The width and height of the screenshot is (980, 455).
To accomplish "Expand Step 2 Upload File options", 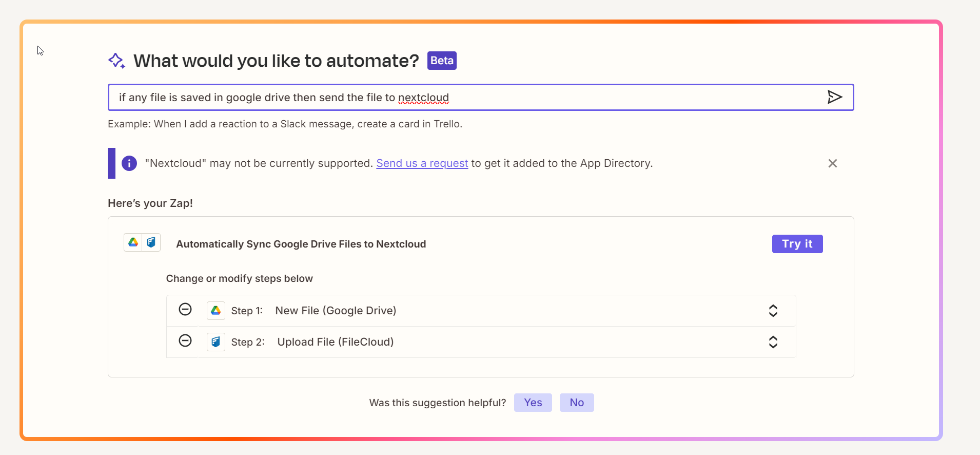I will [x=773, y=342].
